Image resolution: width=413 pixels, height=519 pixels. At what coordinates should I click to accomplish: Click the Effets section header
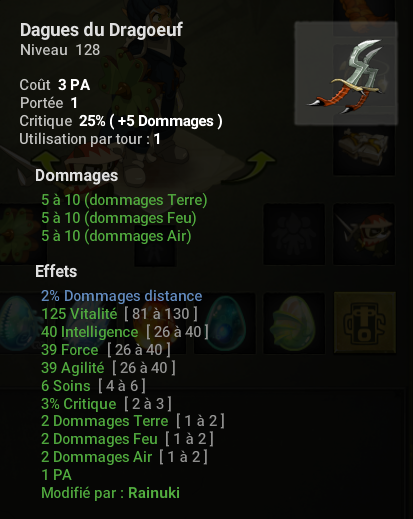point(56,271)
